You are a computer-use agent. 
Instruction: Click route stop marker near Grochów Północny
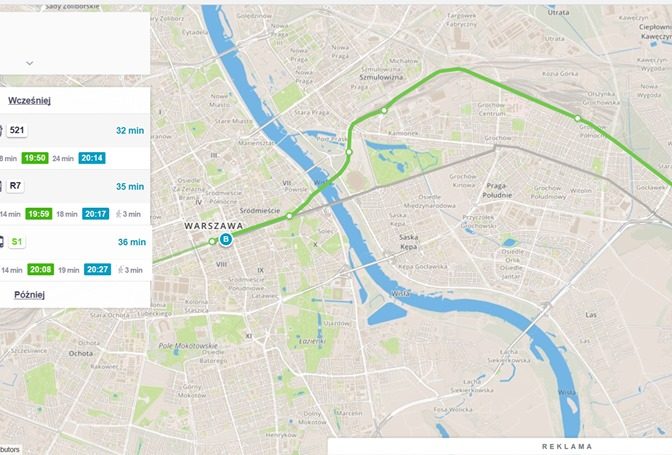[578, 118]
